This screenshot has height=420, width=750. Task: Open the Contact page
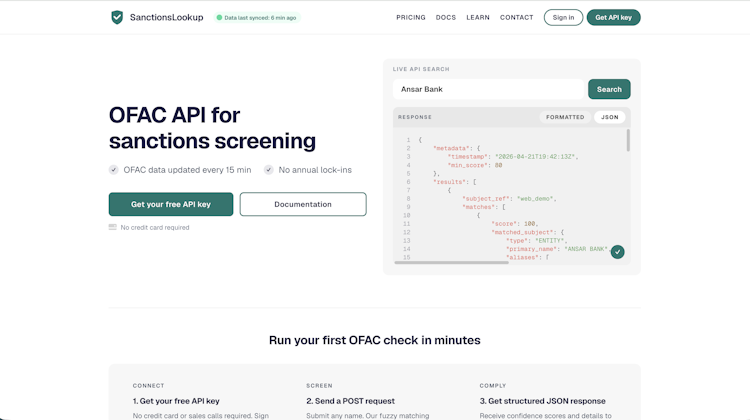coord(517,18)
